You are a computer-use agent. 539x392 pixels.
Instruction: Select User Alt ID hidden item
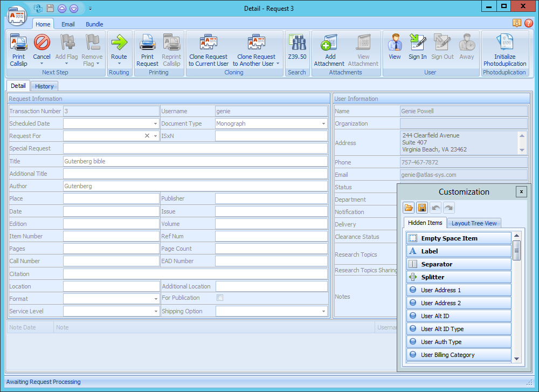pos(458,316)
